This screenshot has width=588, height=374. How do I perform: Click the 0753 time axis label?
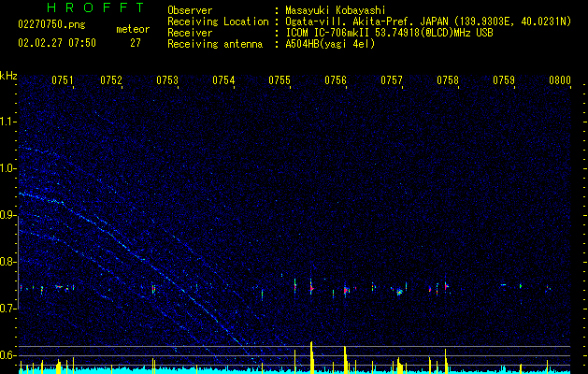click(x=167, y=80)
